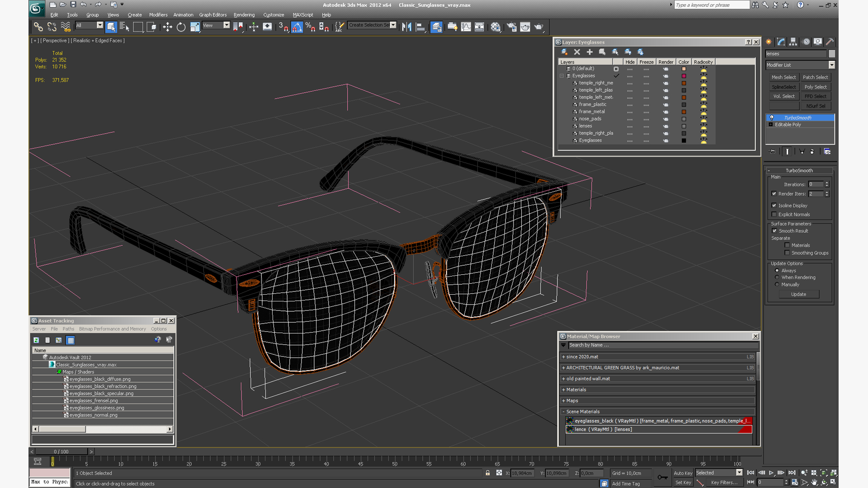868x488 pixels.
Task: Activate the Angle Snap toggle icon
Action: point(297,27)
